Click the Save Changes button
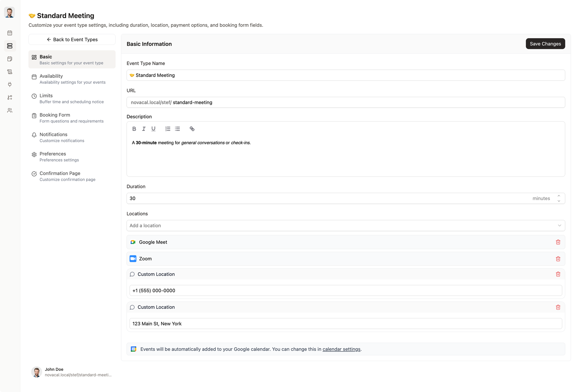This screenshot has width=579, height=392. [x=545, y=44]
